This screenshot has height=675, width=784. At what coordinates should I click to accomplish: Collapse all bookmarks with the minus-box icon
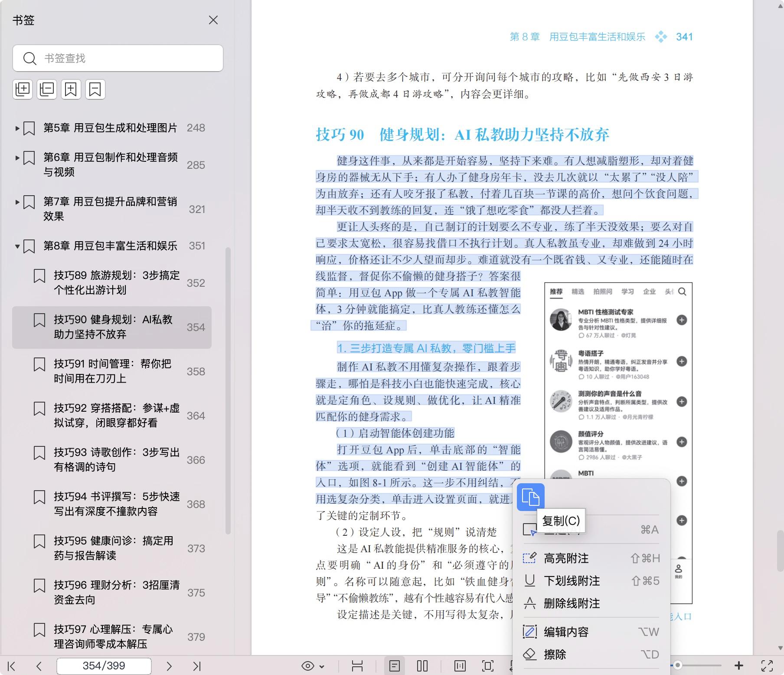click(x=47, y=89)
